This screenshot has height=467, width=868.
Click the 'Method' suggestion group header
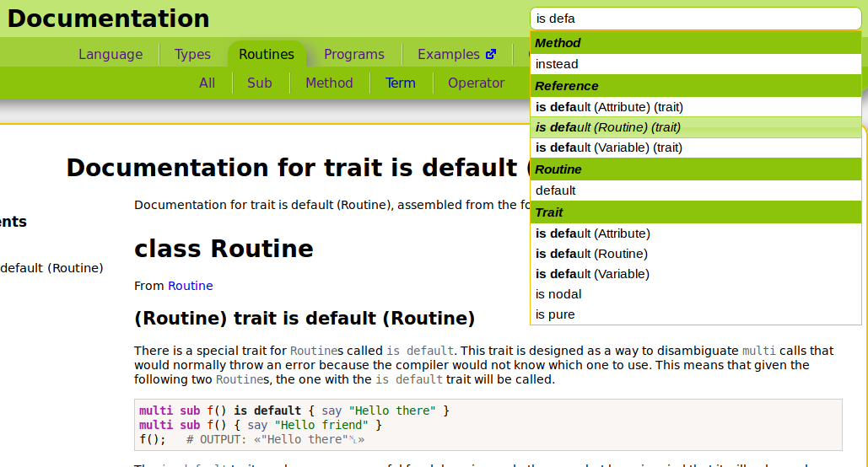pos(696,43)
